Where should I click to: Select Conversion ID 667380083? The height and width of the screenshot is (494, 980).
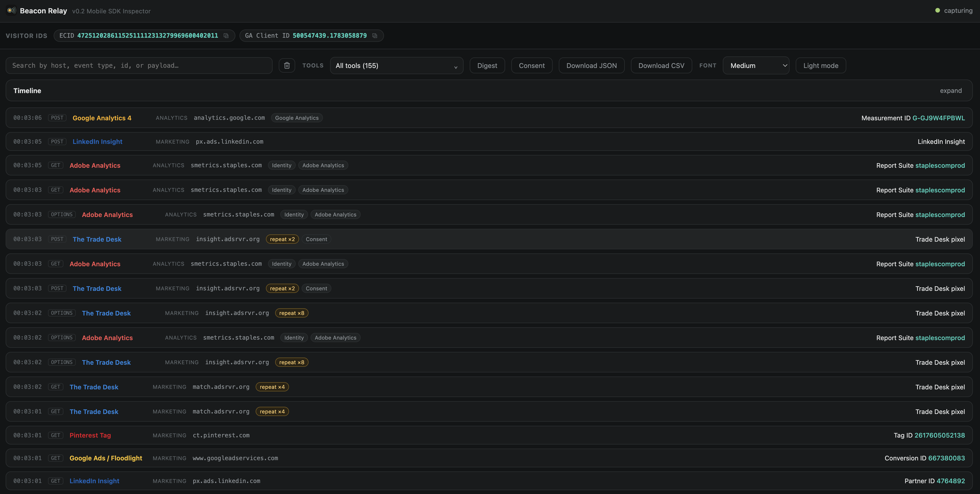click(946, 458)
